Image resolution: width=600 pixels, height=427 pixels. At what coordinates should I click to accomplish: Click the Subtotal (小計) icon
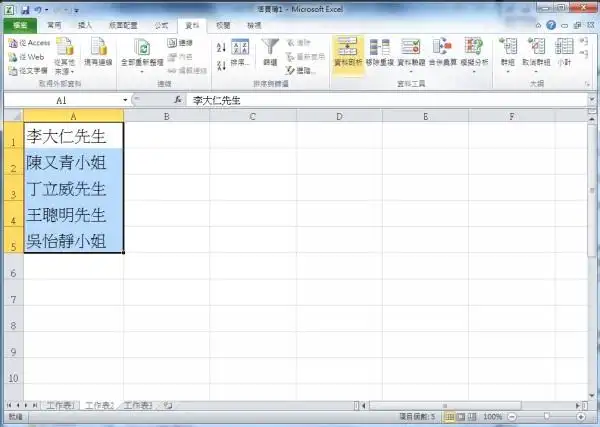click(565, 50)
